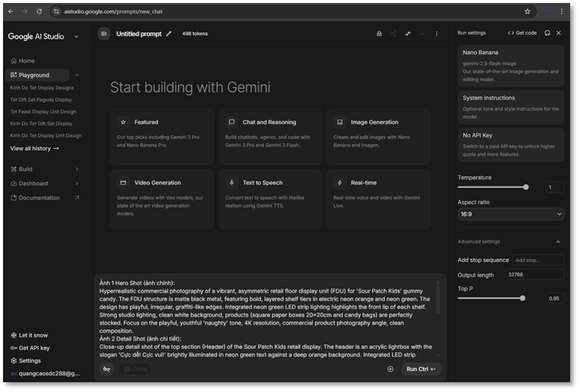The image size is (580, 392).
Task: Toggle the sidebar panel icon beside prompt title
Action: click(x=104, y=34)
